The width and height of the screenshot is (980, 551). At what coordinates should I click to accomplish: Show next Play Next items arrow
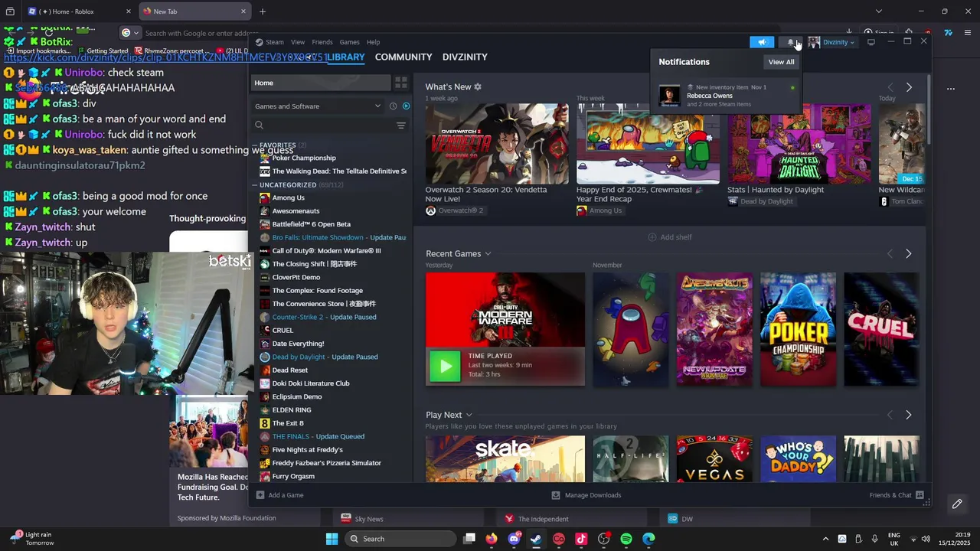(x=909, y=415)
